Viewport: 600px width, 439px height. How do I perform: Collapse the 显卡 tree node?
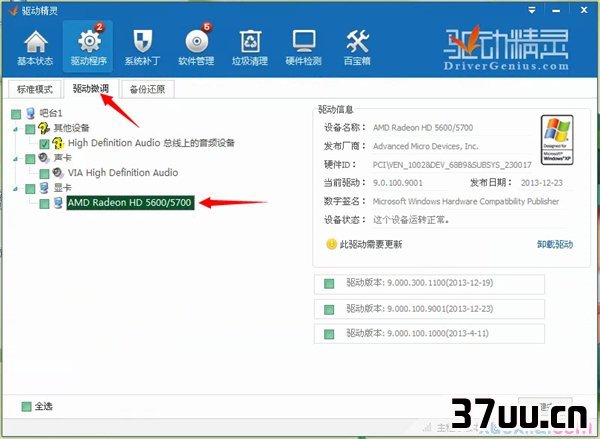point(15,189)
